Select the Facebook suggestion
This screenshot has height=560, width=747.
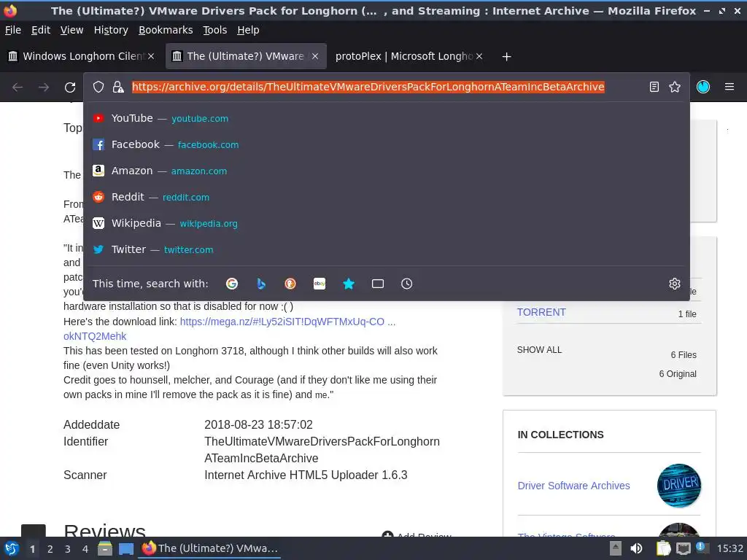(x=387, y=144)
